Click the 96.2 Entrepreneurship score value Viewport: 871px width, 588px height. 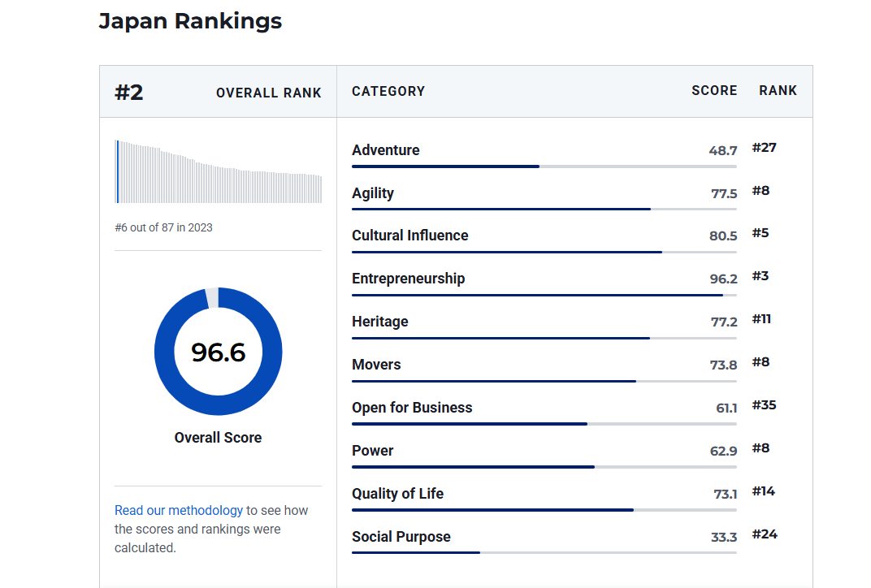[x=723, y=279]
